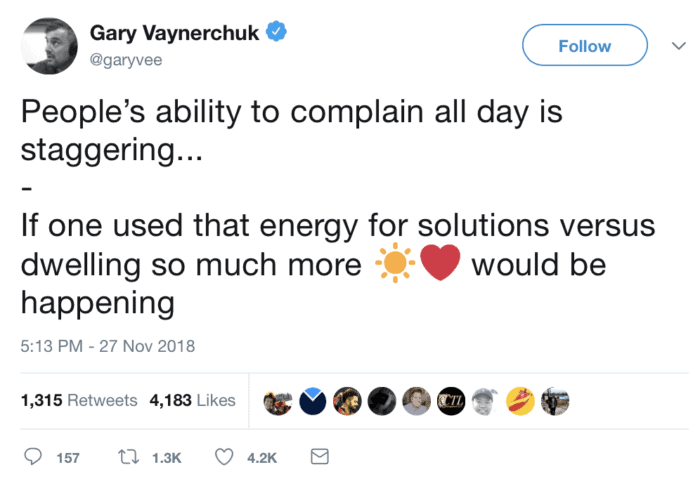Expand the tweet options chevron menu
700x486 pixels.
[673, 46]
